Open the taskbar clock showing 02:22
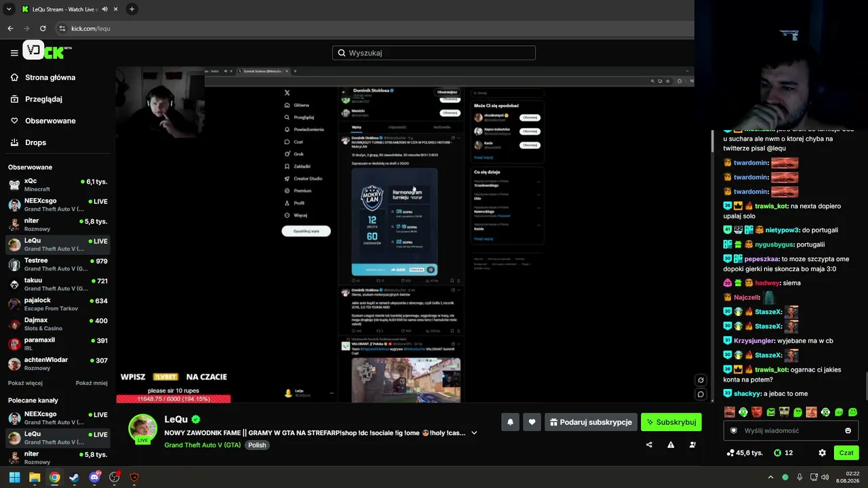The height and width of the screenshot is (488, 868). point(849,477)
